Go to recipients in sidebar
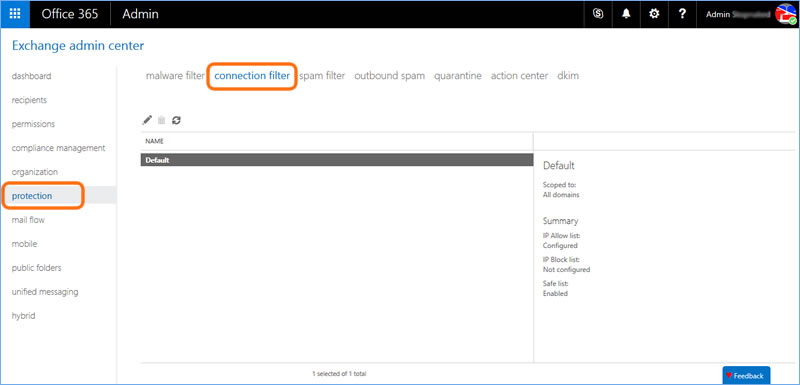Image resolution: width=800 pixels, height=385 pixels. click(x=29, y=100)
